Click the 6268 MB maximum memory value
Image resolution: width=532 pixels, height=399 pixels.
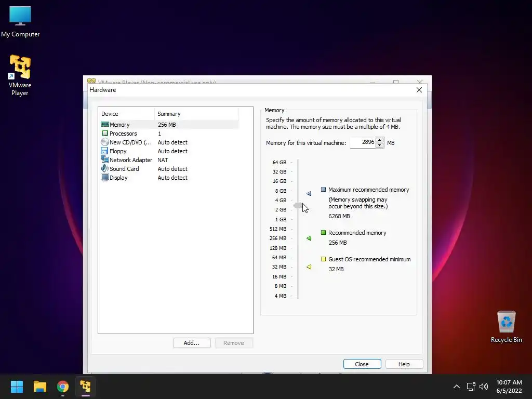click(x=339, y=216)
